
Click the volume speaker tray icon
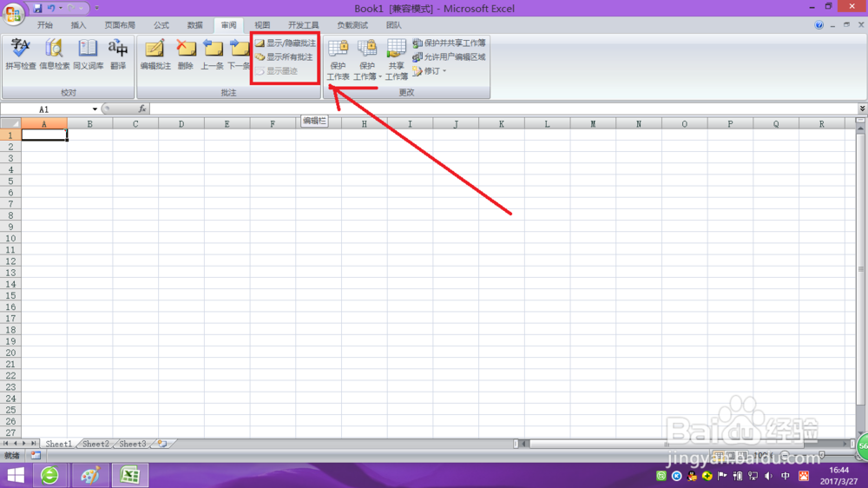[x=768, y=476]
